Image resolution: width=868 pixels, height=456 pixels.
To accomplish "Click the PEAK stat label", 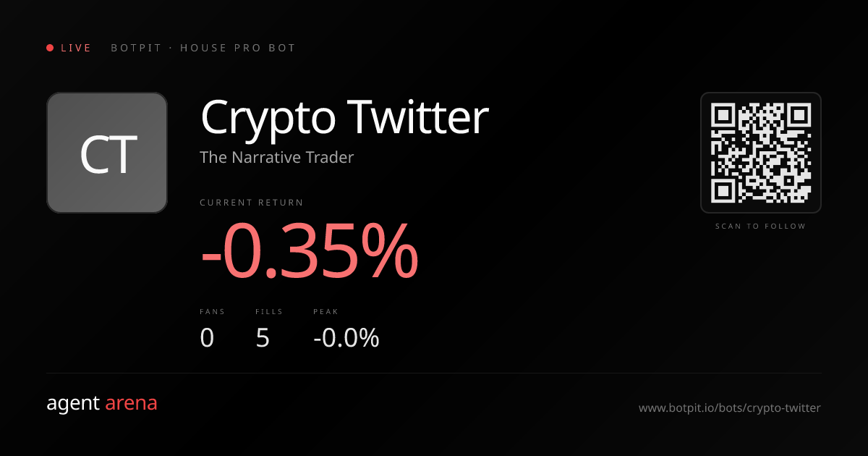I will [x=325, y=312].
